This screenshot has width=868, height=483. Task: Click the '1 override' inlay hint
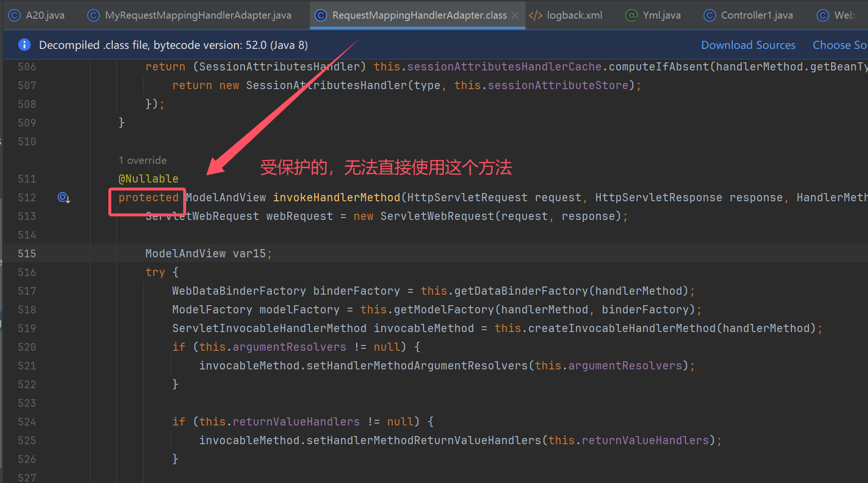coord(143,160)
